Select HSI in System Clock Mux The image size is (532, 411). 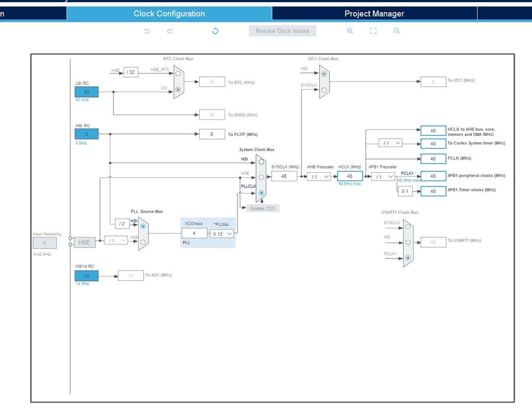(x=261, y=162)
